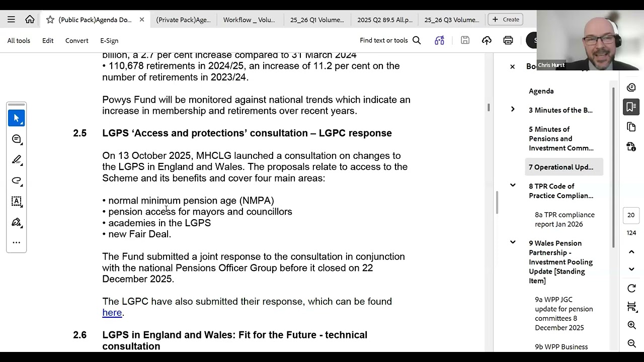Choose the Select arrow tool

[x=17, y=118]
